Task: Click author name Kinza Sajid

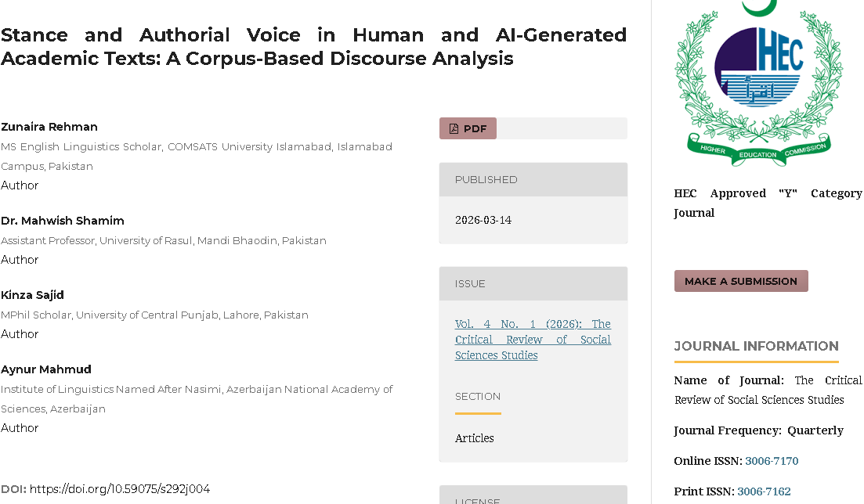Action: [32, 295]
